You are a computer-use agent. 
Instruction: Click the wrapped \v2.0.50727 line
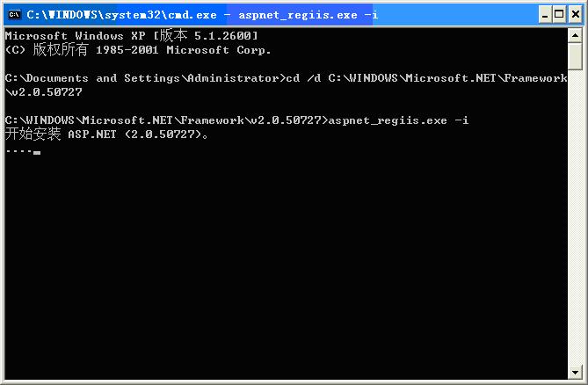pos(43,92)
